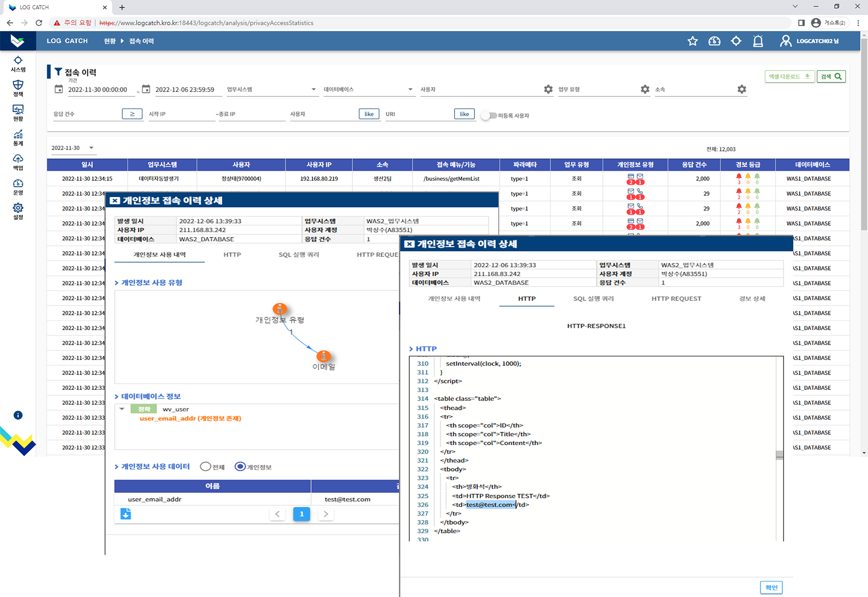Click the 이메일 node in the graph
This screenshot has width=868, height=597.
point(324,356)
